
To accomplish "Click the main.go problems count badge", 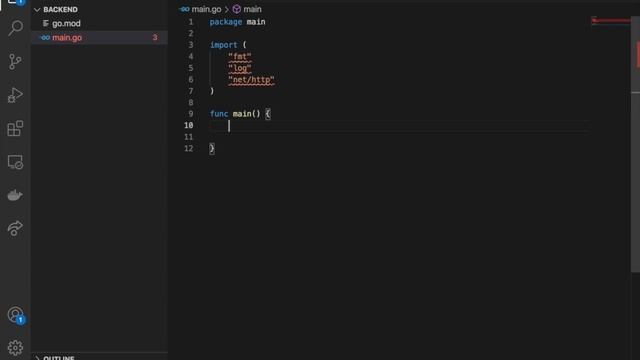I will pyautogui.click(x=155, y=38).
